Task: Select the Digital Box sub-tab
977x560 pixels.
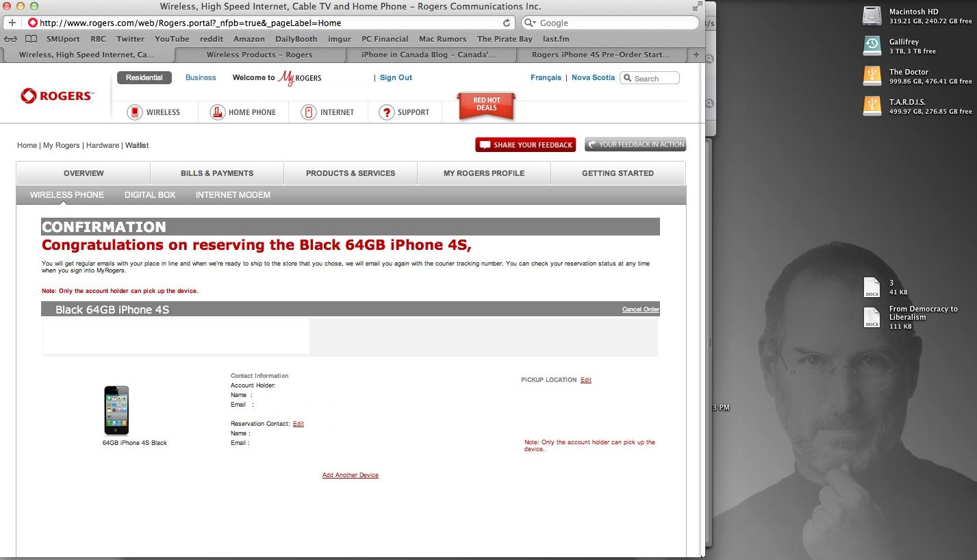Action: pos(150,195)
